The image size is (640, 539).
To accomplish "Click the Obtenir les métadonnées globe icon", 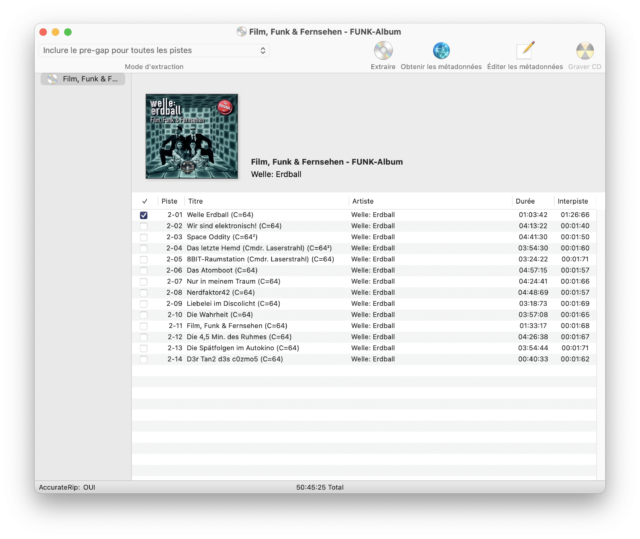I will (x=441, y=51).
